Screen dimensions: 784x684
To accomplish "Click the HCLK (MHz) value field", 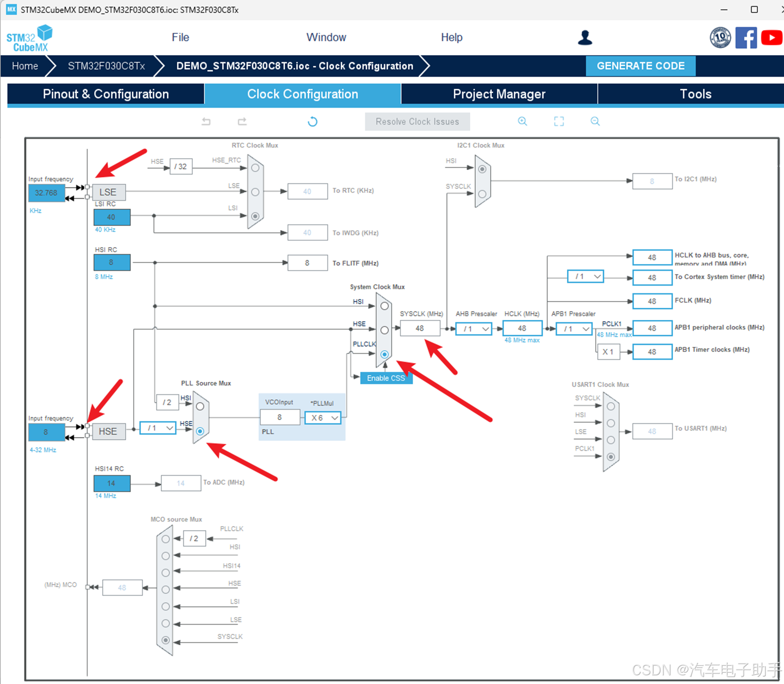I will pyautogui.click(x=522, y=329).
